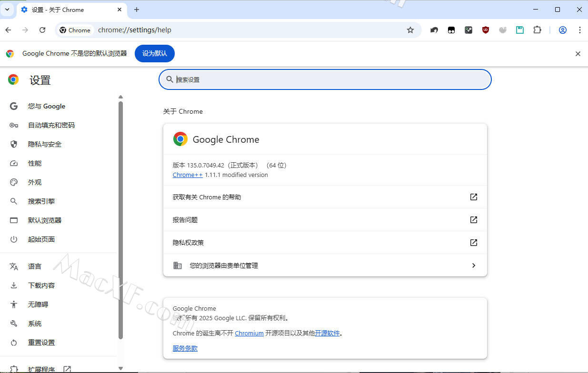588x373 pixels.
Task: Focus the '搜索设置' search field
Action: [x=329, y=80]
